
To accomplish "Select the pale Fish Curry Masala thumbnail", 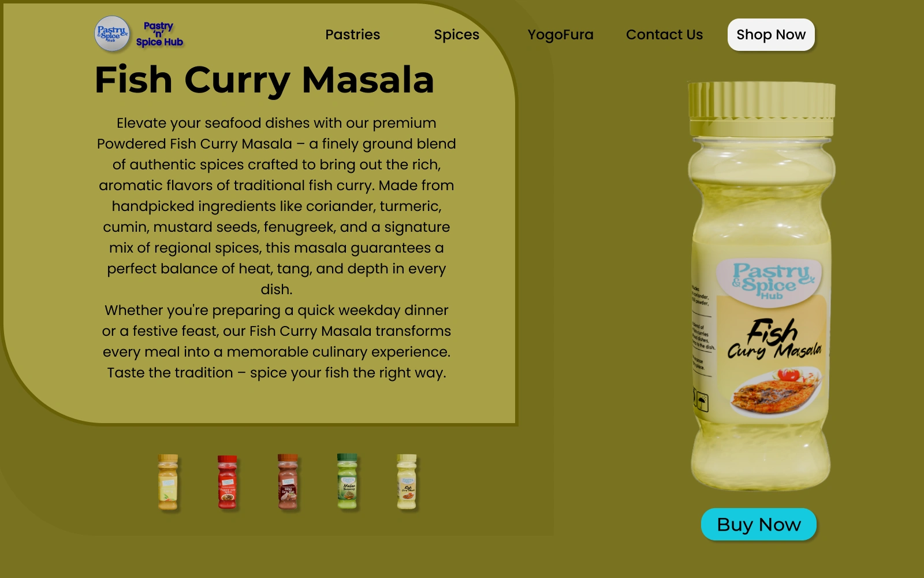I will [x=407, y=481].
